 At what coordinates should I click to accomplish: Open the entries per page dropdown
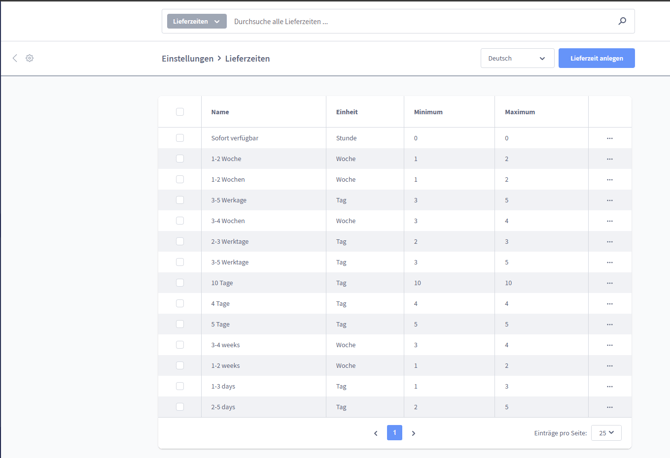[x=606, y=433]
